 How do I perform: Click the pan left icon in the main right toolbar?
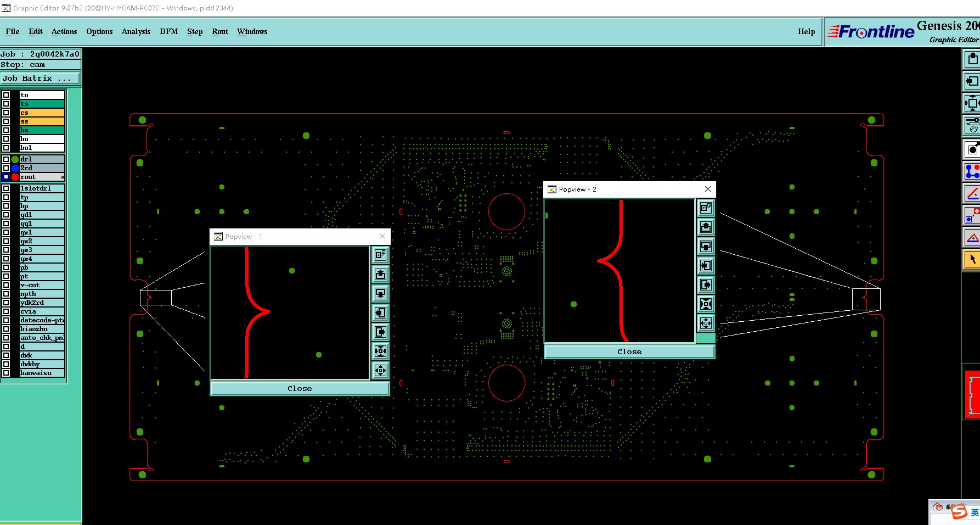pos(972,81)
